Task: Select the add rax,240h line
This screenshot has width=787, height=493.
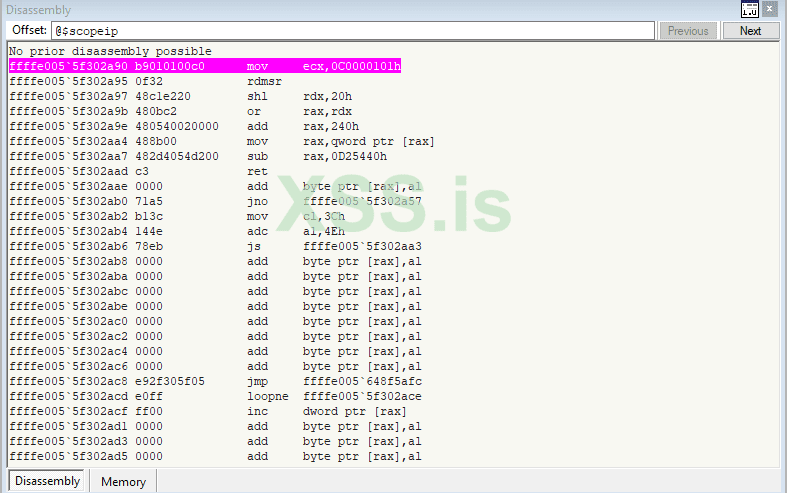Action: pos(184,127)
